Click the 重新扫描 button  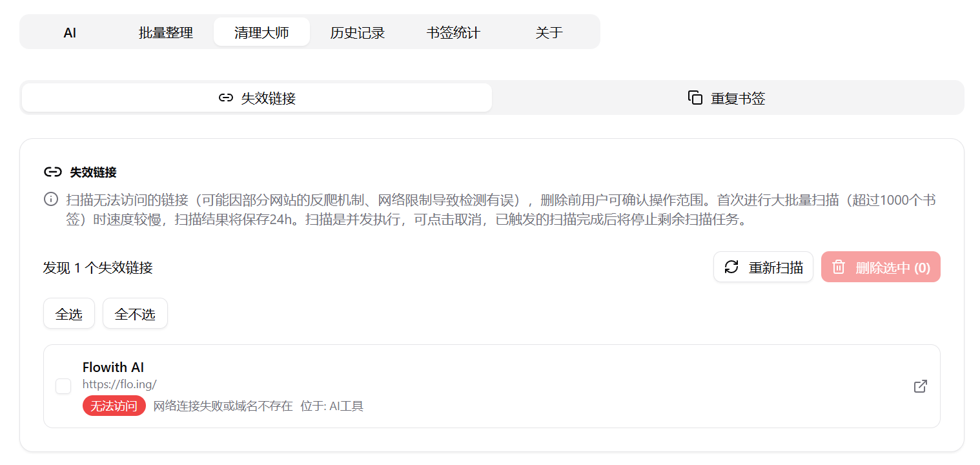tap(763, 267)
